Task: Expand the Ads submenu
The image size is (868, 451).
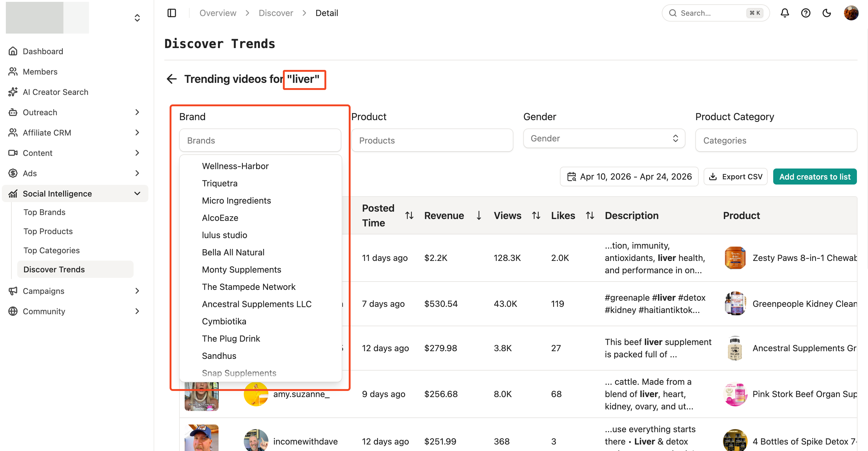Action: tap(137, 173)
